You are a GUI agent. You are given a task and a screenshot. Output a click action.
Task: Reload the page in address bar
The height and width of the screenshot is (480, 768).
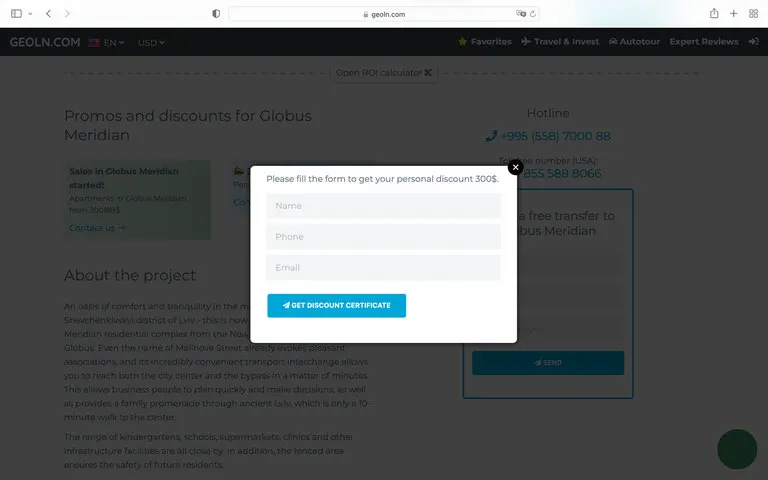coord(533,14)
